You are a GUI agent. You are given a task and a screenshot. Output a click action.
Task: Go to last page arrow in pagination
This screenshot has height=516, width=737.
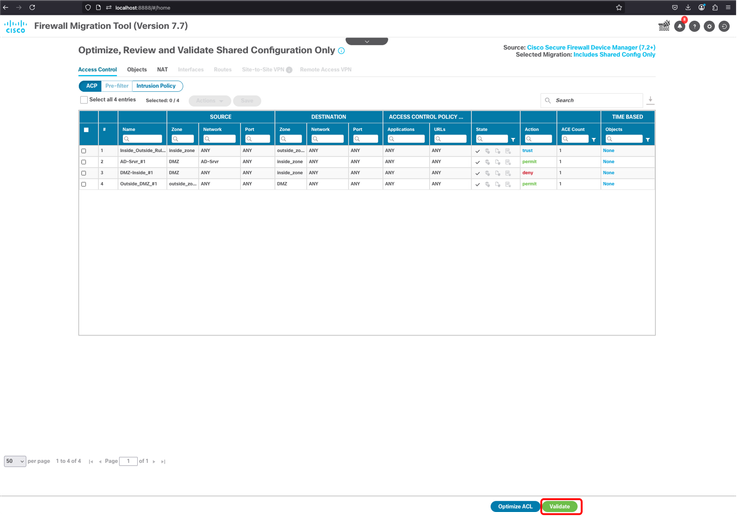pos(163,461)
